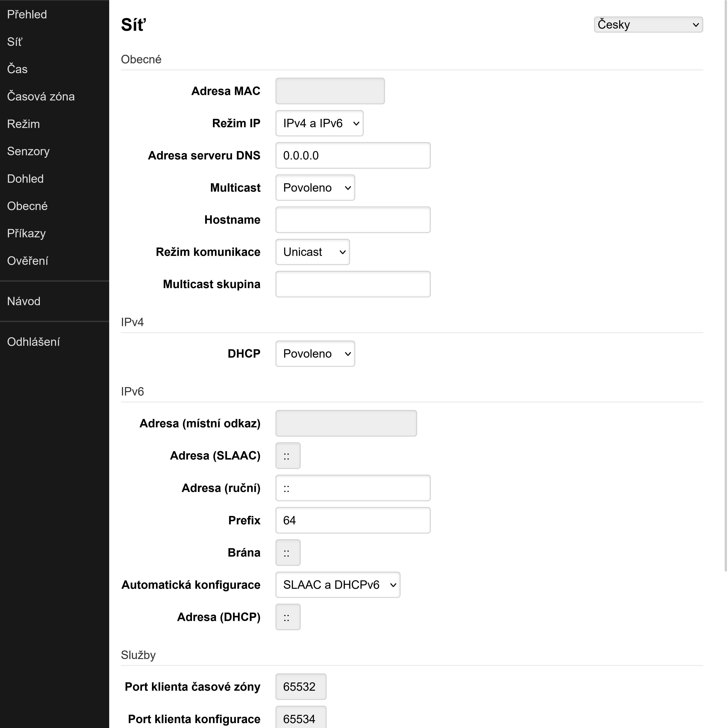The width and height of the screenshot is (728, 728).
Task: Change the interface language dropdown from Česky
Action: 648,24
